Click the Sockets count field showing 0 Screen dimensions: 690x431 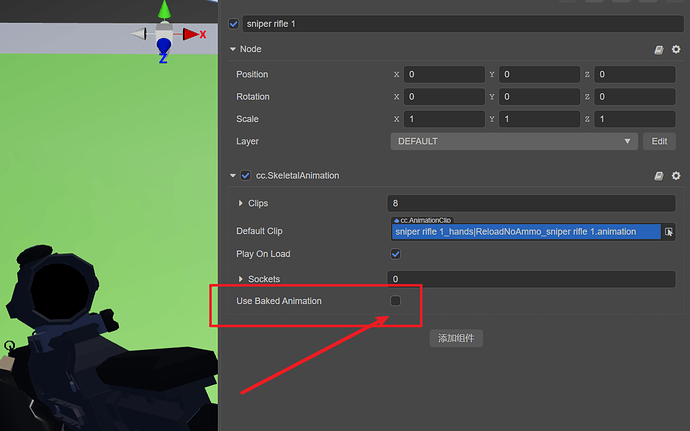531,279
